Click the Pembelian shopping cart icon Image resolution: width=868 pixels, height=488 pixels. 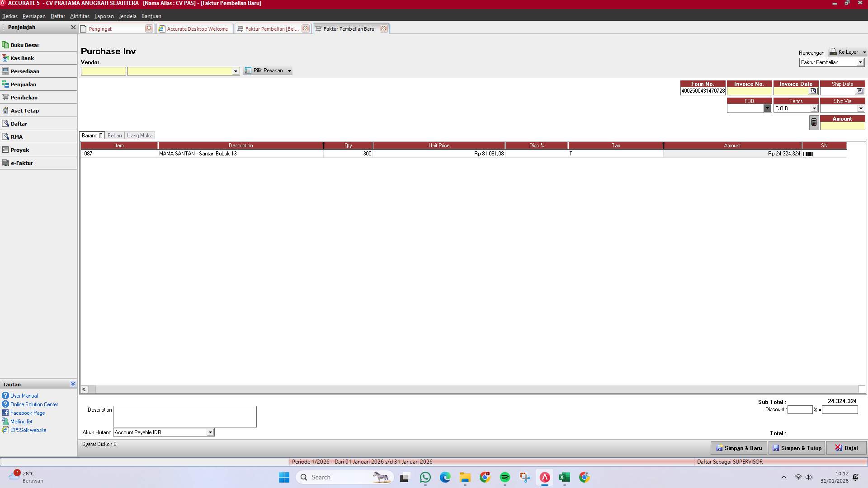click(x=5, y=97)
